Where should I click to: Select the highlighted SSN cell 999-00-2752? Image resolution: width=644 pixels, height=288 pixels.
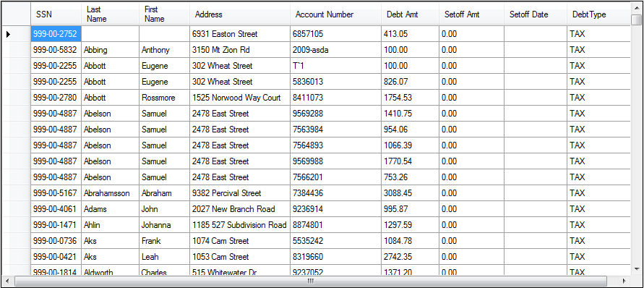(56, 34)
